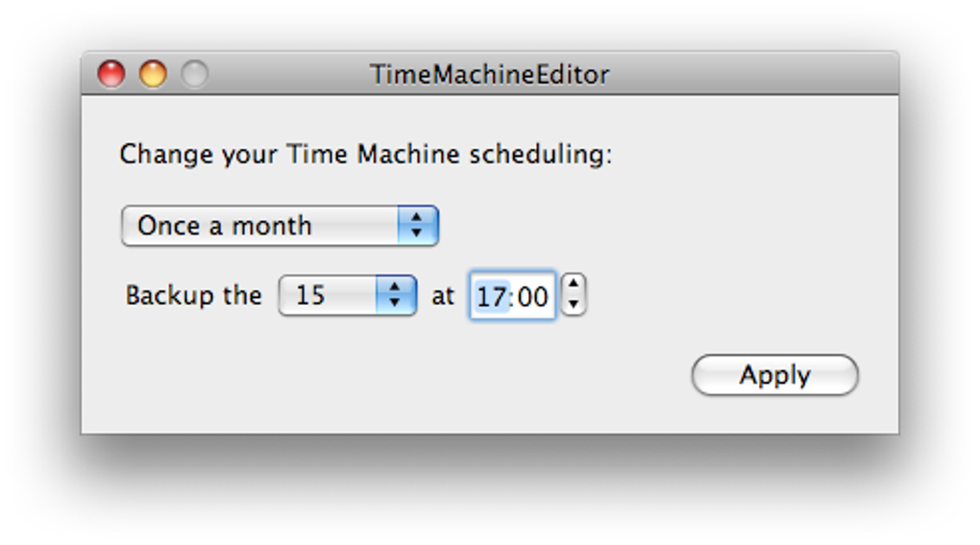Select the minutes 00 in time field
980x545 pixels.
[x=533, y=296]
